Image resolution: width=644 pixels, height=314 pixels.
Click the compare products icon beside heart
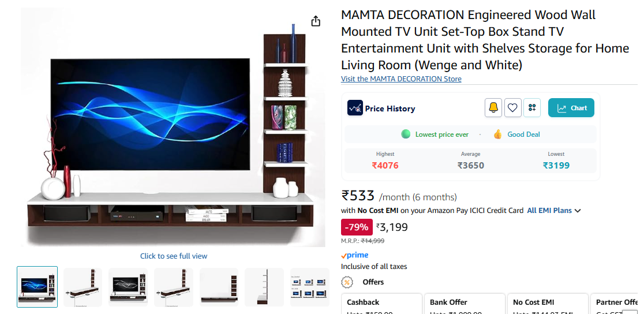532,108
